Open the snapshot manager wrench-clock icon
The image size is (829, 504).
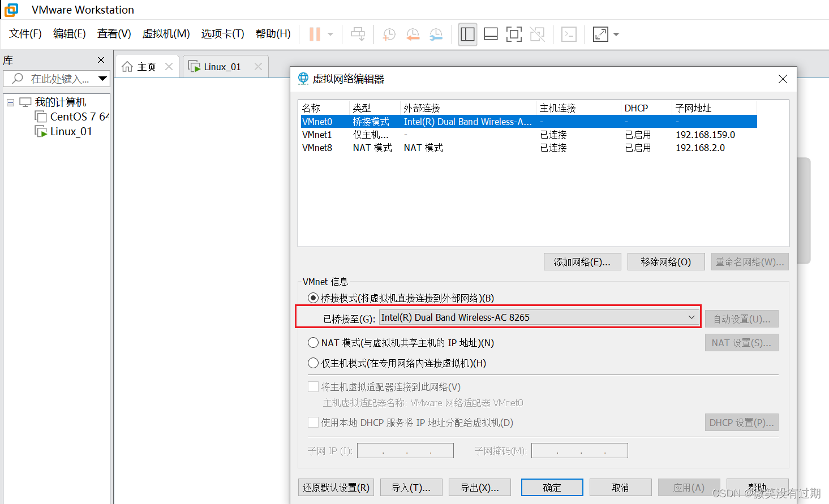click(x=436, y=35)
